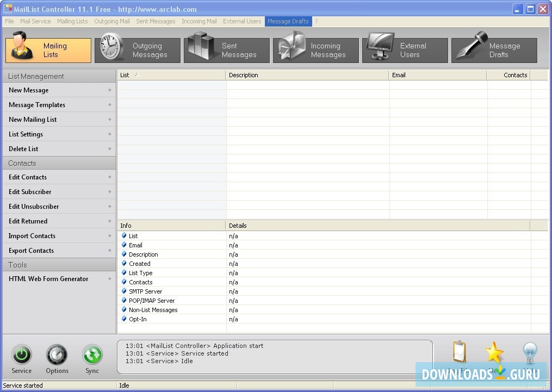Select the Non-List Messages info row
This screenshot has width=552, height=392.
pyautogui.click(x=324, y=310)
